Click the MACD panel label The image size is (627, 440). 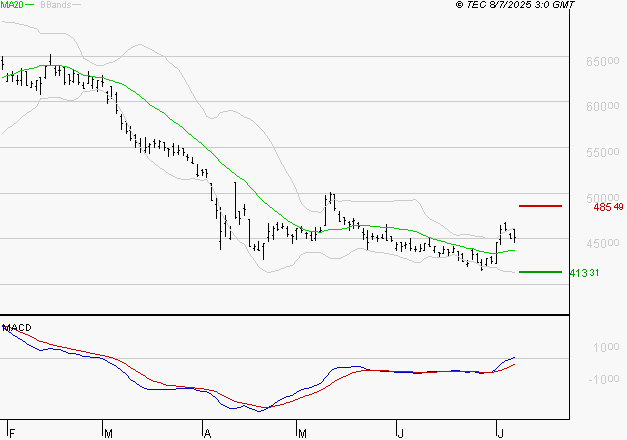point(17,328)
